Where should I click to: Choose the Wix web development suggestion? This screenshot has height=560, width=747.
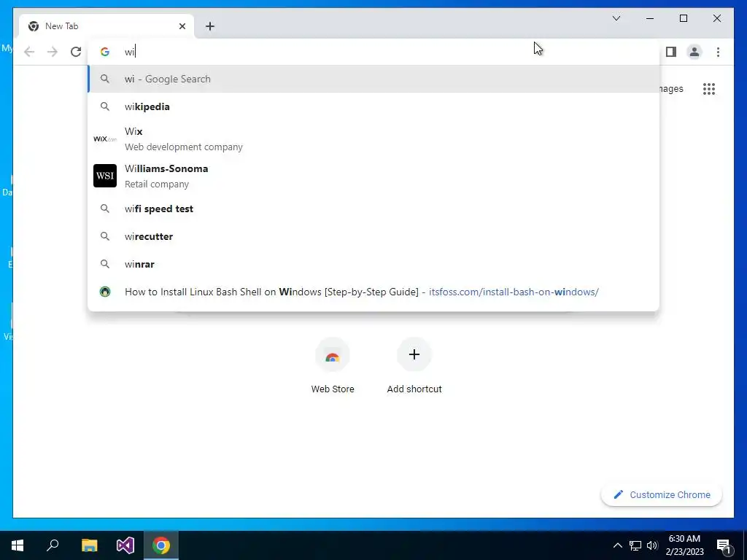pyautogui.click(x=374, y=139)
